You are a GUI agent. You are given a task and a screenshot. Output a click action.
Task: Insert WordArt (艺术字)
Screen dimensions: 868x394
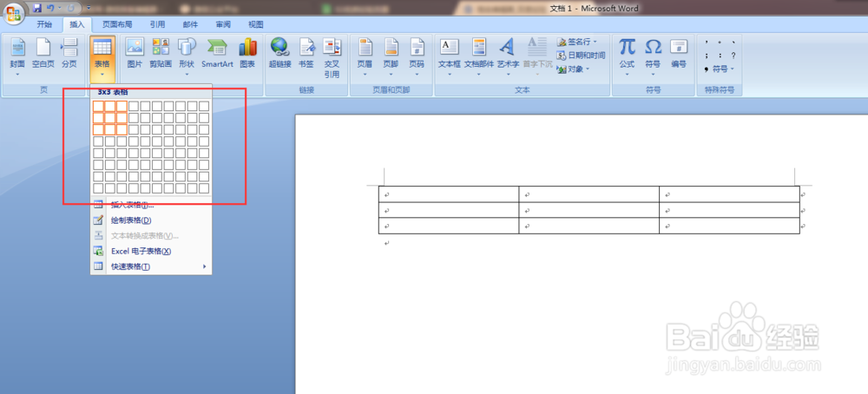tap(508, 57)
